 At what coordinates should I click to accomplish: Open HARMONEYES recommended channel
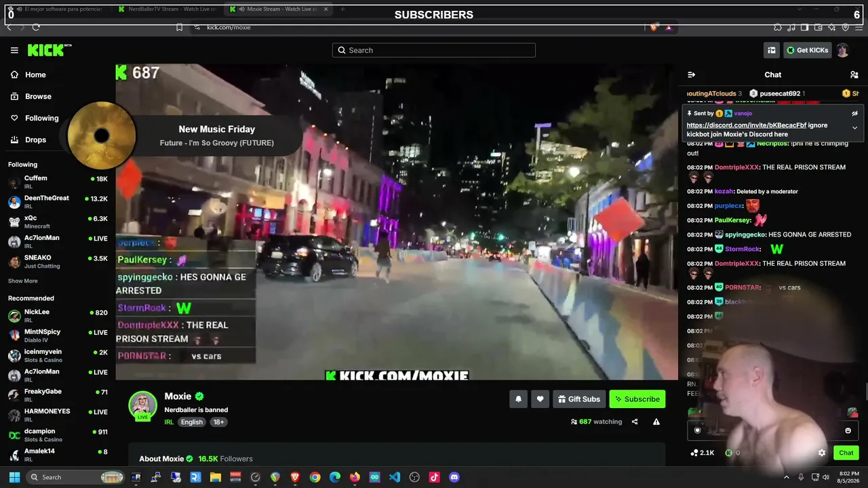coord(58,415)
